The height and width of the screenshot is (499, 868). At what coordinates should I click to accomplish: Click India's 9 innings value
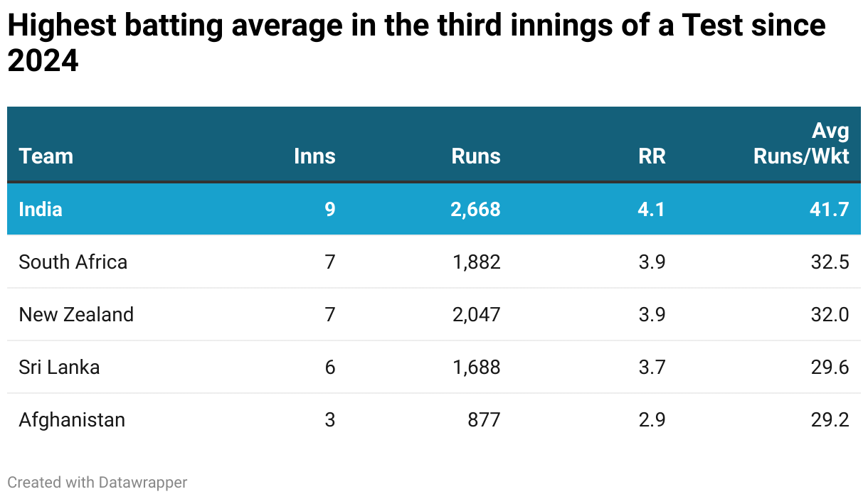click(329, 209)
